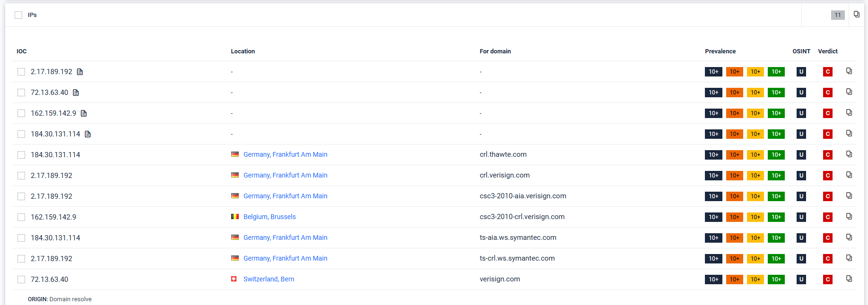The width and height of the screenshot is (868, 305).
Task: Click document icon next to first 2.17.189.192
Action: coord(80,72)
